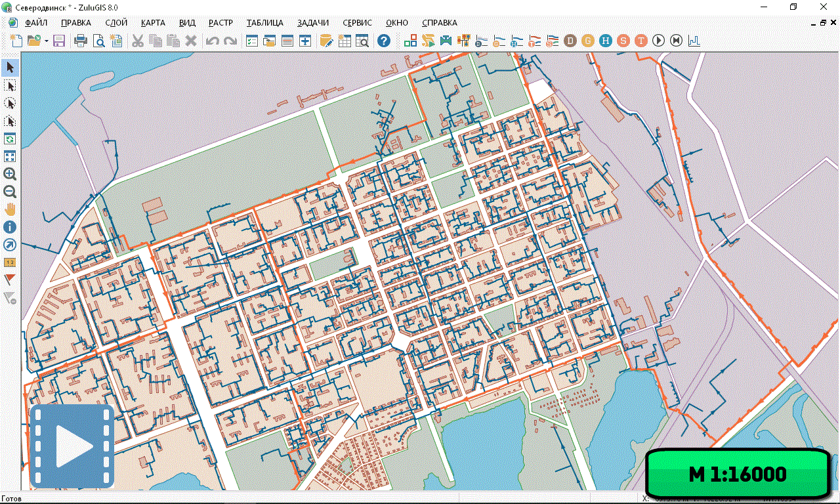Click the blue H circle icon

(606, 41)
